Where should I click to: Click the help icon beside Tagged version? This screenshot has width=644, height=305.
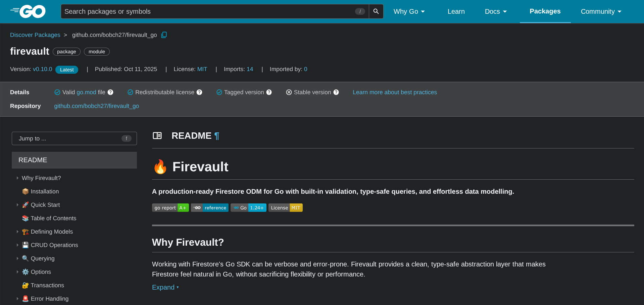(x=269, y=92)
